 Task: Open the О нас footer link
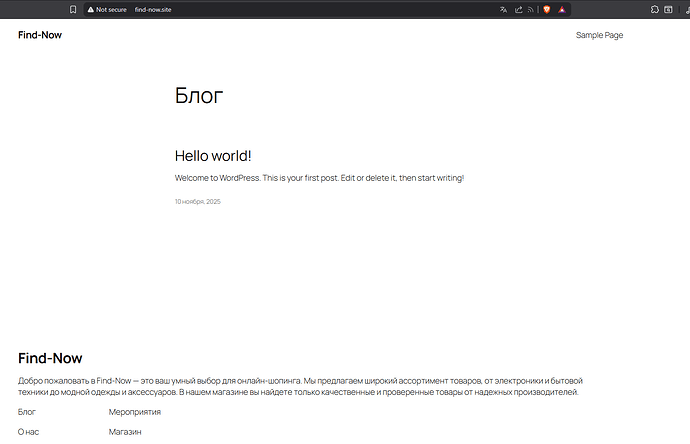click(28, 432)
